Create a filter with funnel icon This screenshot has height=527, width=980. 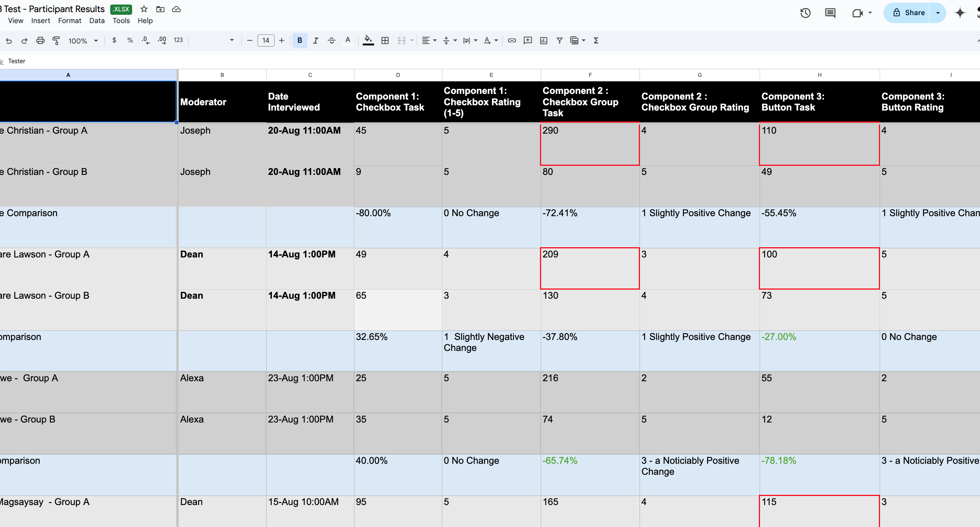(x=559, y=40)
